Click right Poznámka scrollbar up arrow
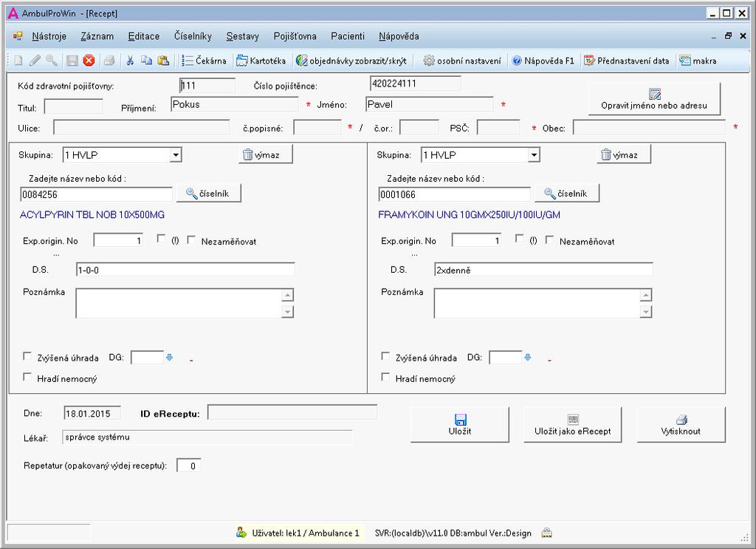Viewport: 756px width, 549px height. pyautogui.click(x=646, y=295)
